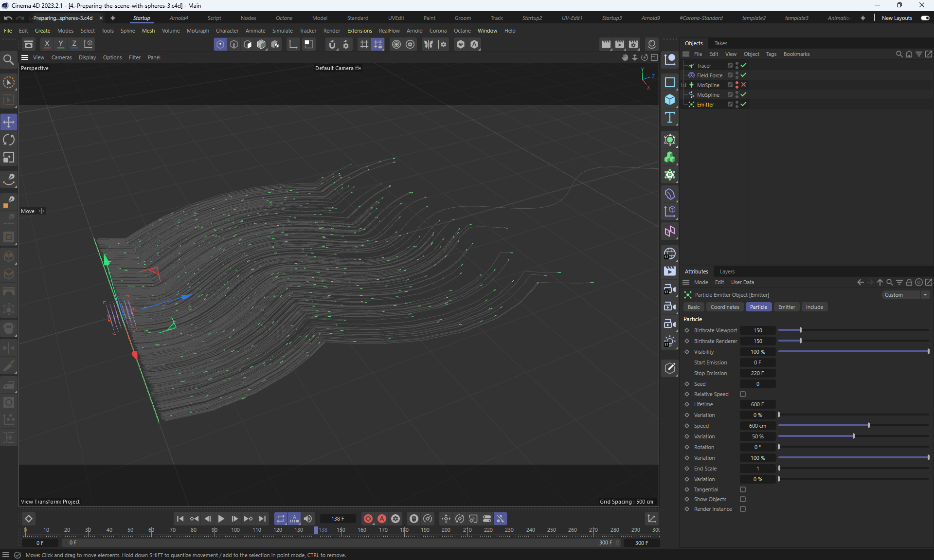
Task: Open the MoGraph menu
Action: pyautogui.click(x=198, y=31)
